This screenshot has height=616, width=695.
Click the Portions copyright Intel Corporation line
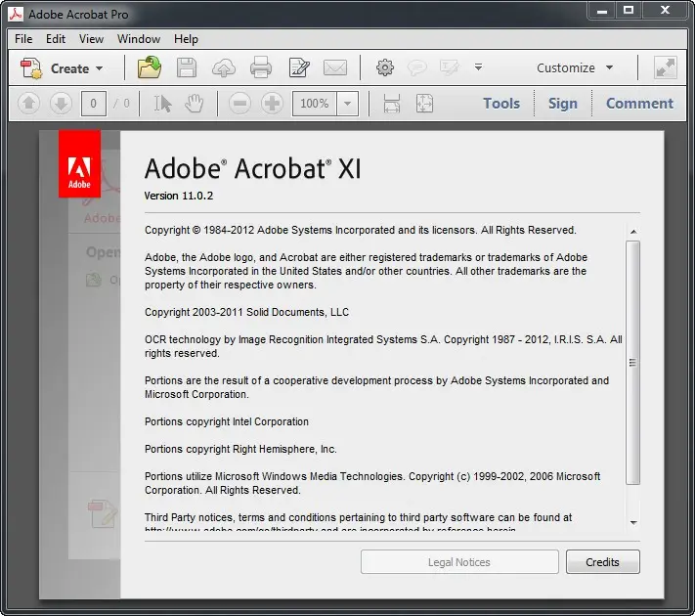pyautogui.click(x=227, y=421)
